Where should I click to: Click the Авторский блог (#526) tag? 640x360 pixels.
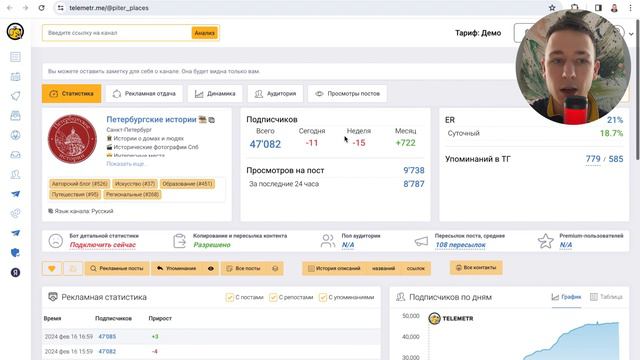[x=80, y=184]
